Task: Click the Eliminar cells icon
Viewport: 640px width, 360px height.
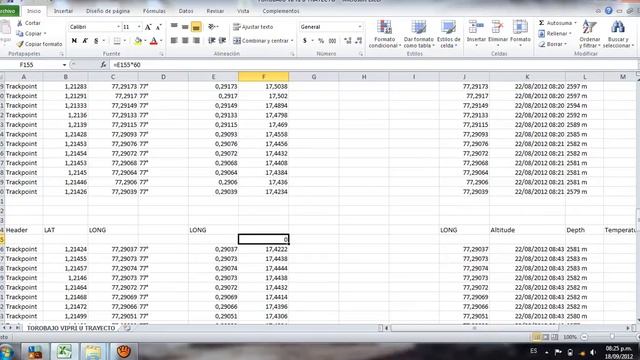Action: pyautogui.click(x=498, y=27)
